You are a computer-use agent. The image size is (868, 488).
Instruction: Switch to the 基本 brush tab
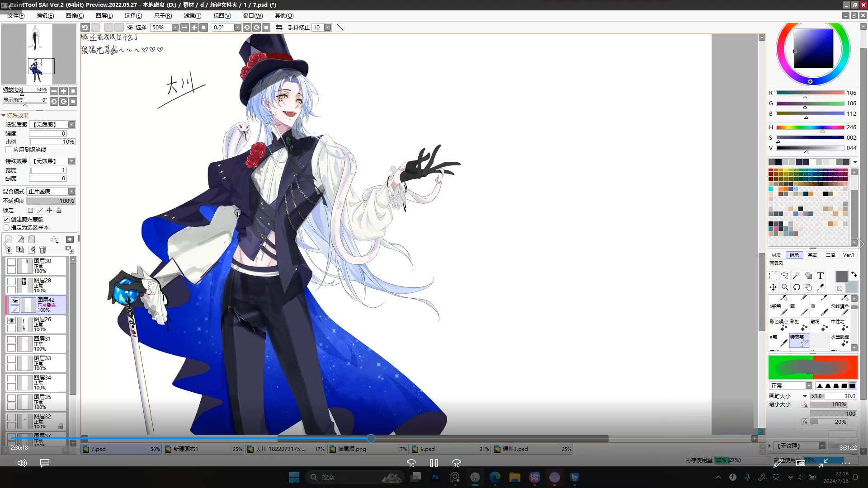click(812, 255)
